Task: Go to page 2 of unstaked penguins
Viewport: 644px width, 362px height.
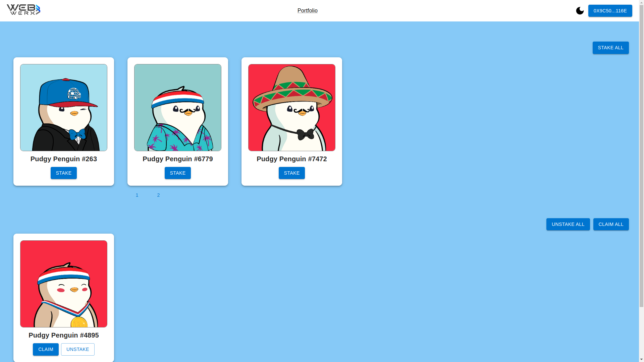Action: 158,195
